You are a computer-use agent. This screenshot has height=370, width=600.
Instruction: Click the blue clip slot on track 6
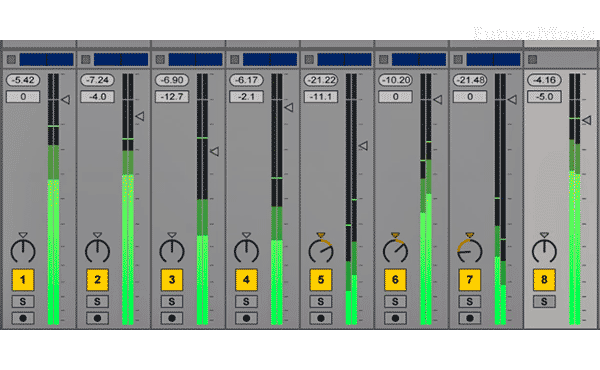(x=419, y=59)
